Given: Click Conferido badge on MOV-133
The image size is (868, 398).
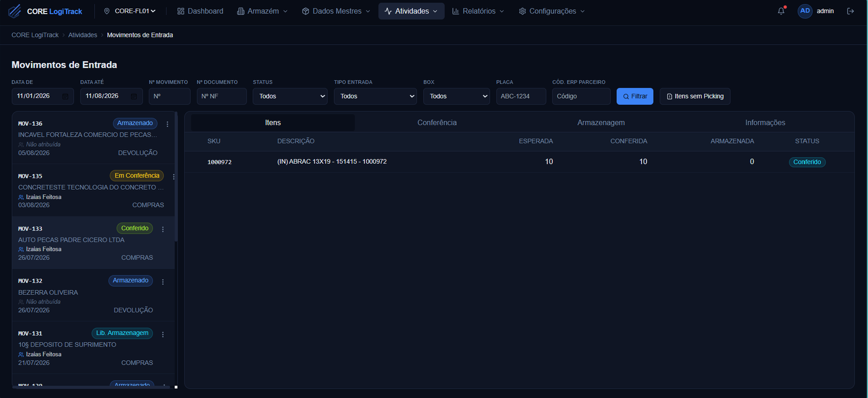Looking at the screenshot, I should tap(135, 228).
